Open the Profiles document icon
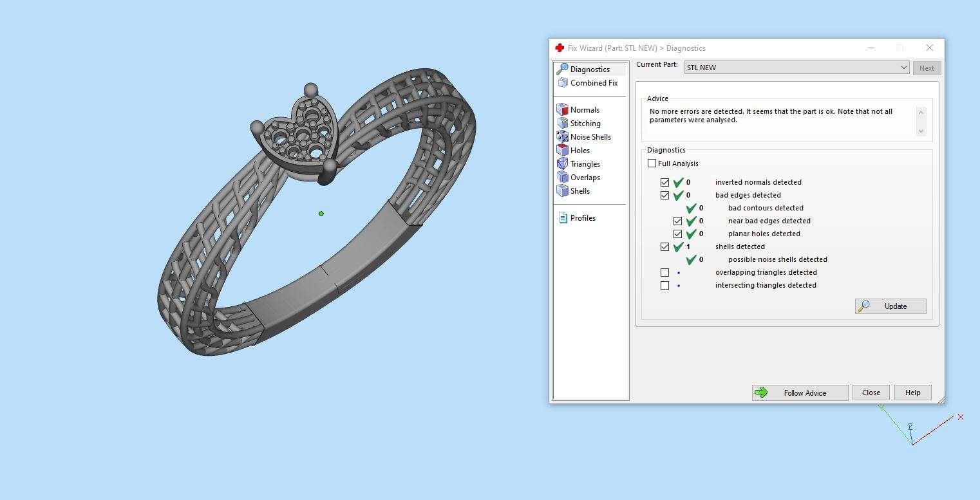980x500 pixels. (x=563, y=218)
